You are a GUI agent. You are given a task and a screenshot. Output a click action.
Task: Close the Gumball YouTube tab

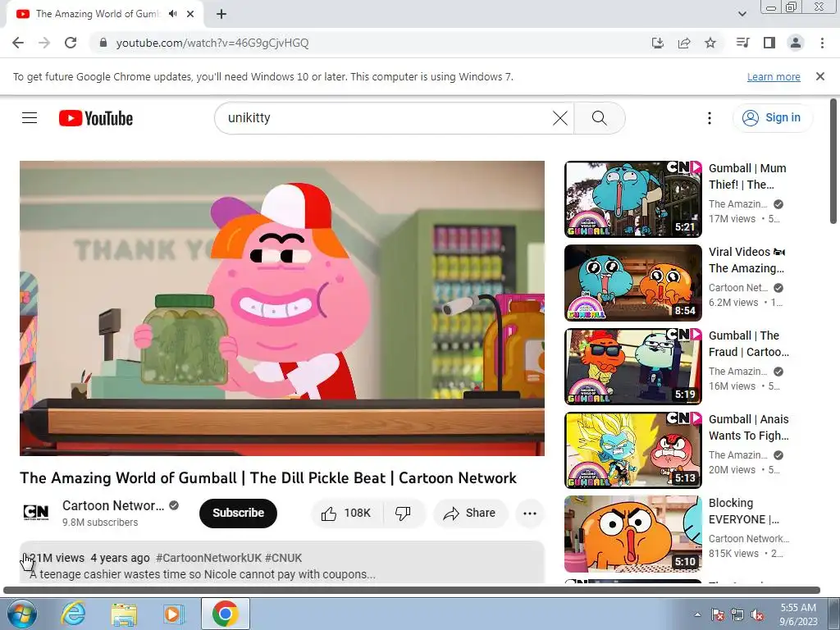point(190,14)
